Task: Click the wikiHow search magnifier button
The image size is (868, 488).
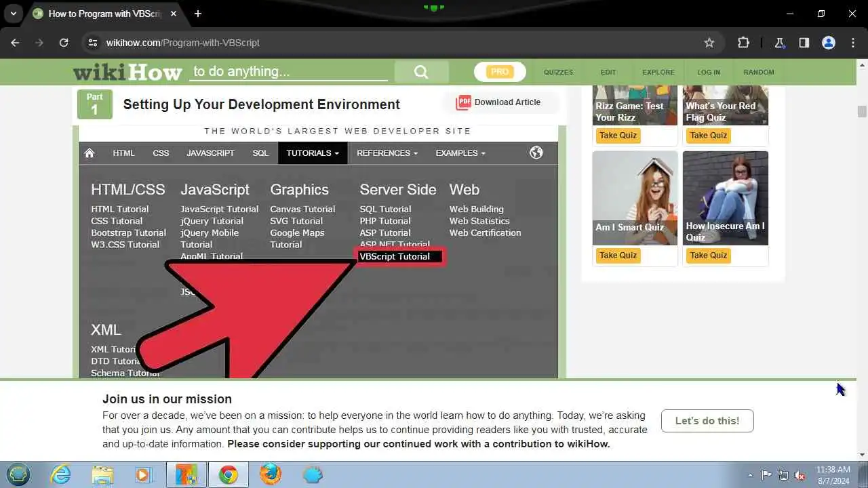Action: click(x=421, y=72)
